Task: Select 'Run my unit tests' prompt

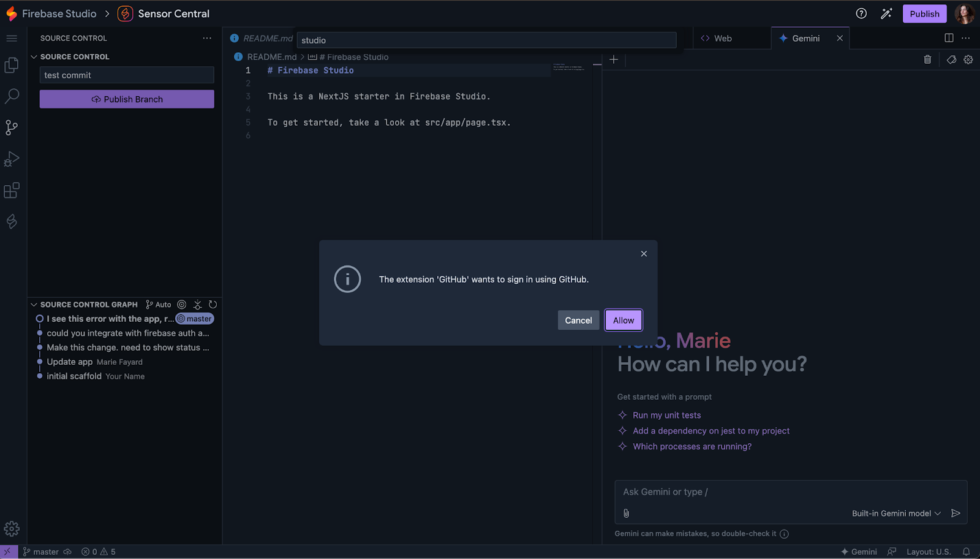Action: point(666,415)
